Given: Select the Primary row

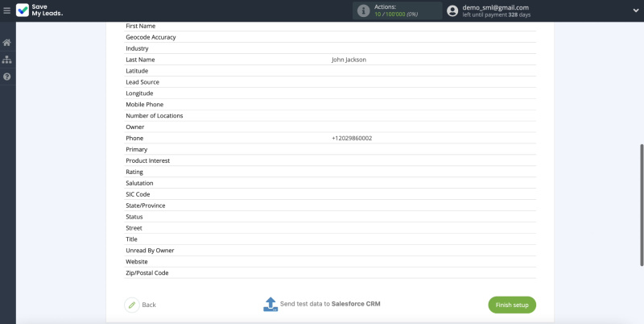Looking at the screenshot, I should [x=330, y=149].
